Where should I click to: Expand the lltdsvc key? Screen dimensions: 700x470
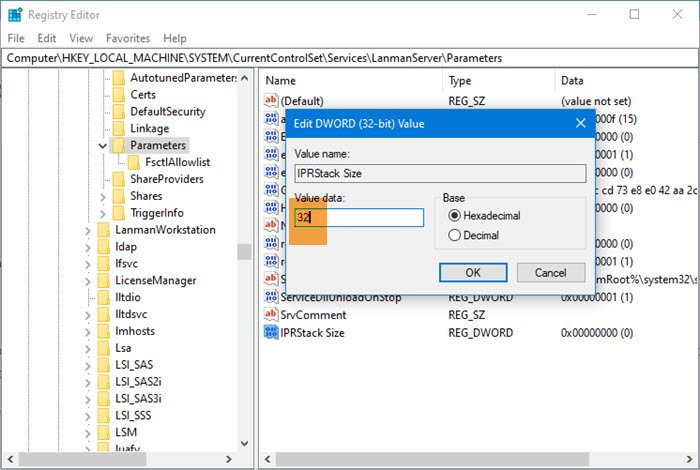[x=88, y=315]
